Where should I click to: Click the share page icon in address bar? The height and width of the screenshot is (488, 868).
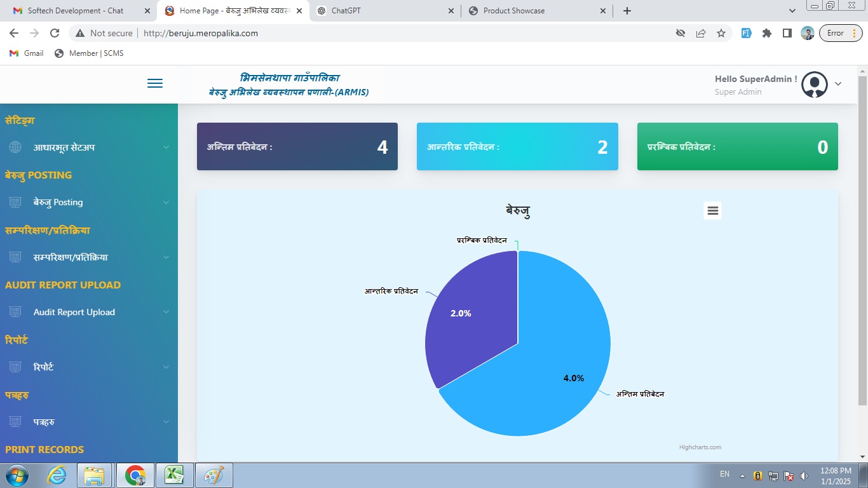pos(701,33)
